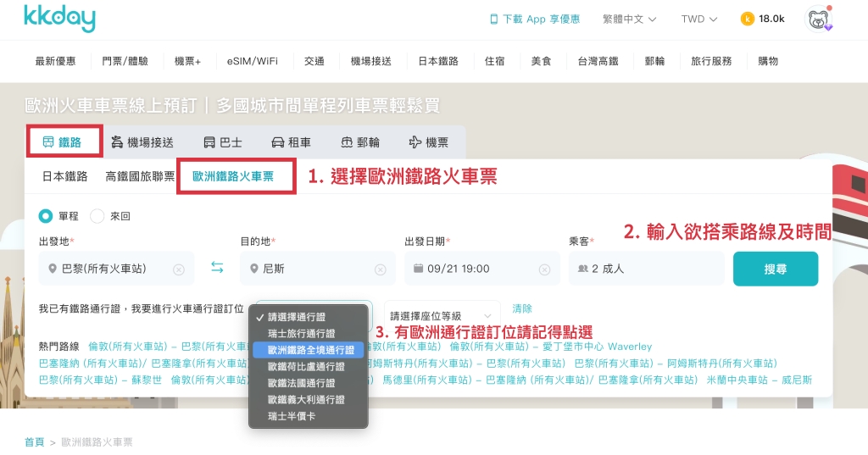
Task: Open eSIM/WiFi in top navigation
Action: pyautogui.click(x=253, y=62)
